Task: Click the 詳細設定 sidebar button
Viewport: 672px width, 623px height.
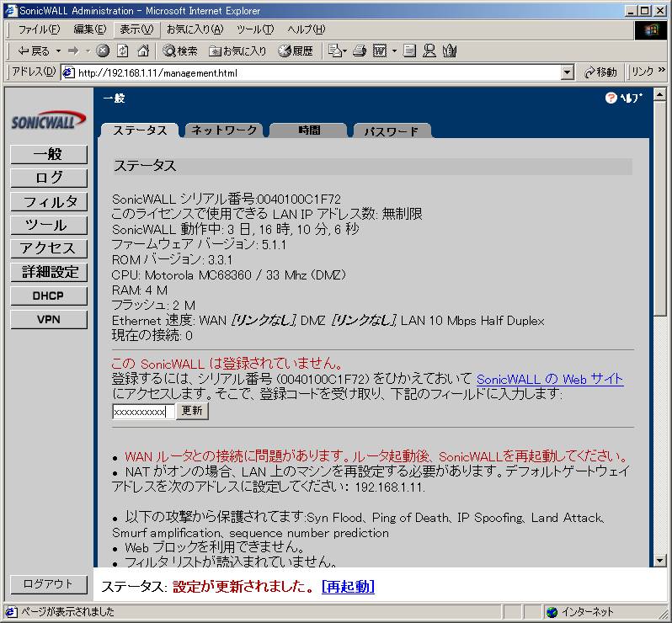Action: pyautogui.click(x=49, y=272)
